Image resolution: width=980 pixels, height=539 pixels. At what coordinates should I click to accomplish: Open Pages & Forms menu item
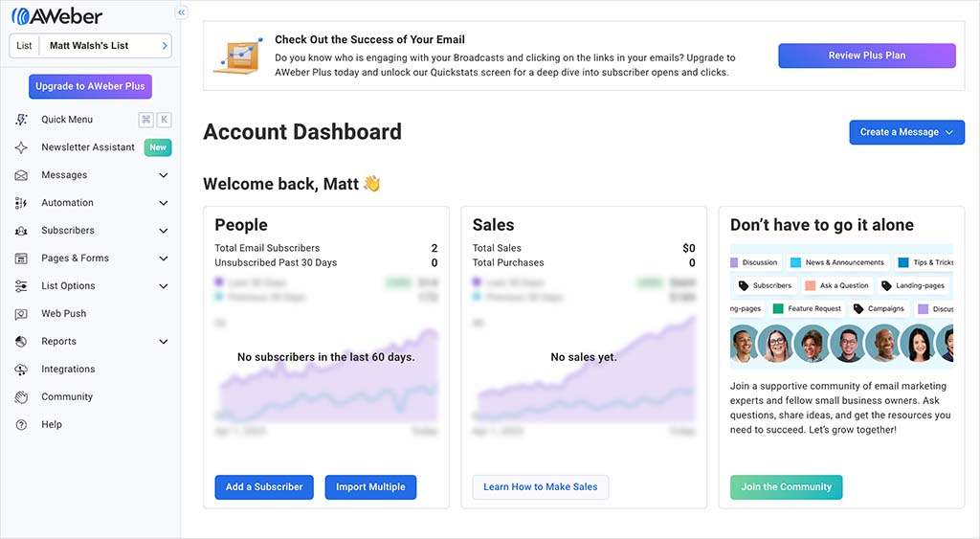coord(75,258)
